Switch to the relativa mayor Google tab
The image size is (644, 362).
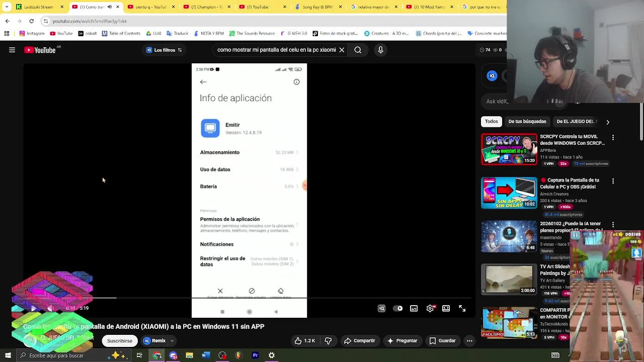(374, 7)
